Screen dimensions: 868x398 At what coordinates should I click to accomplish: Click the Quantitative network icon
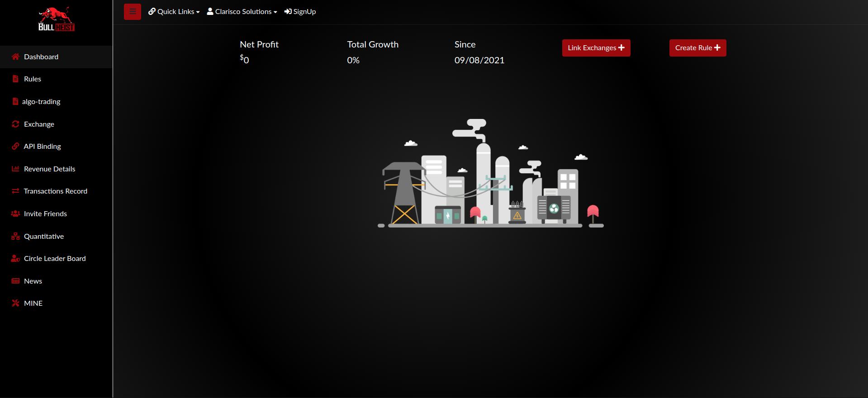point(15,236)
